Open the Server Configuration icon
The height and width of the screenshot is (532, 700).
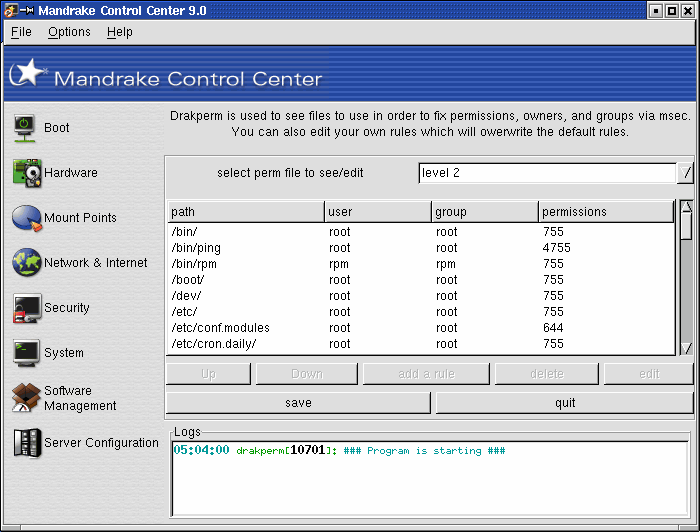click(27, 443)
